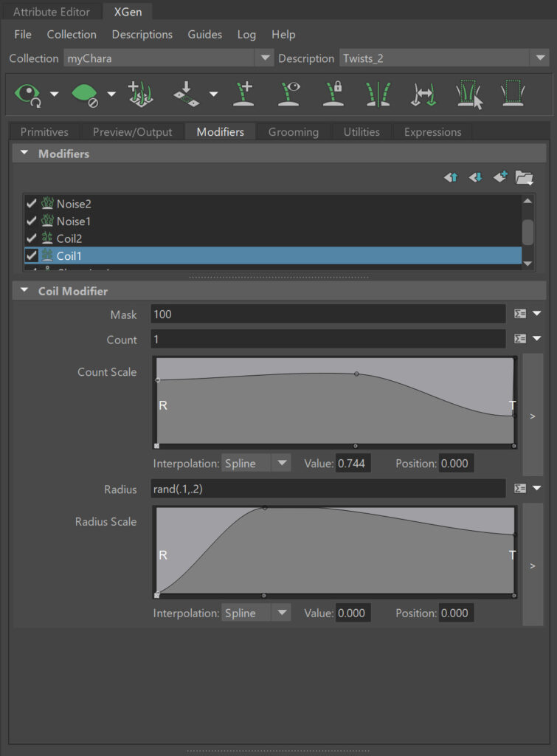The width and height of the screenshot is (557, 756).
Task: Click the Radius expression input field
Action: (328, 489)
